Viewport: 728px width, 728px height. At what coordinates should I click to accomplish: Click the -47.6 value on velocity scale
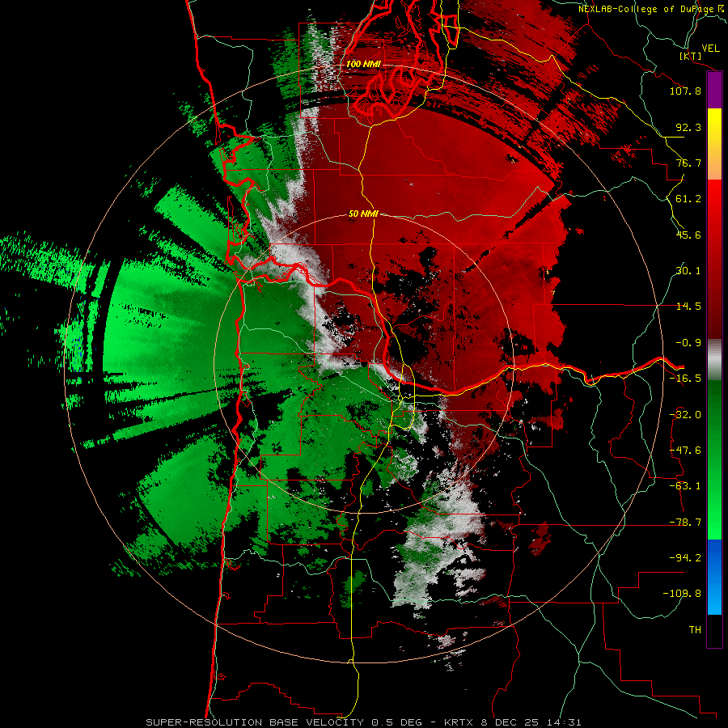coord(685,451)
